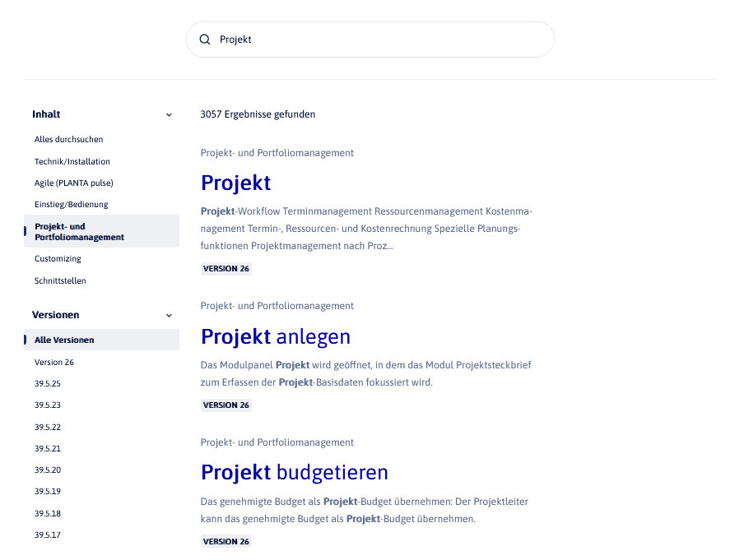
Task: Click the search field containing "Projekt"
Action: pyautogui.click(x=379, y=39)
